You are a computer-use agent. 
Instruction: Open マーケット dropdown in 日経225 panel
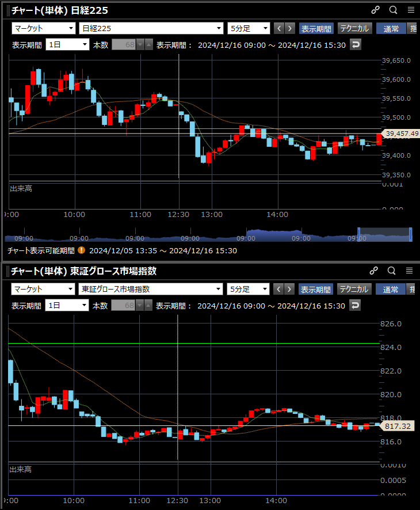point(44,28)
